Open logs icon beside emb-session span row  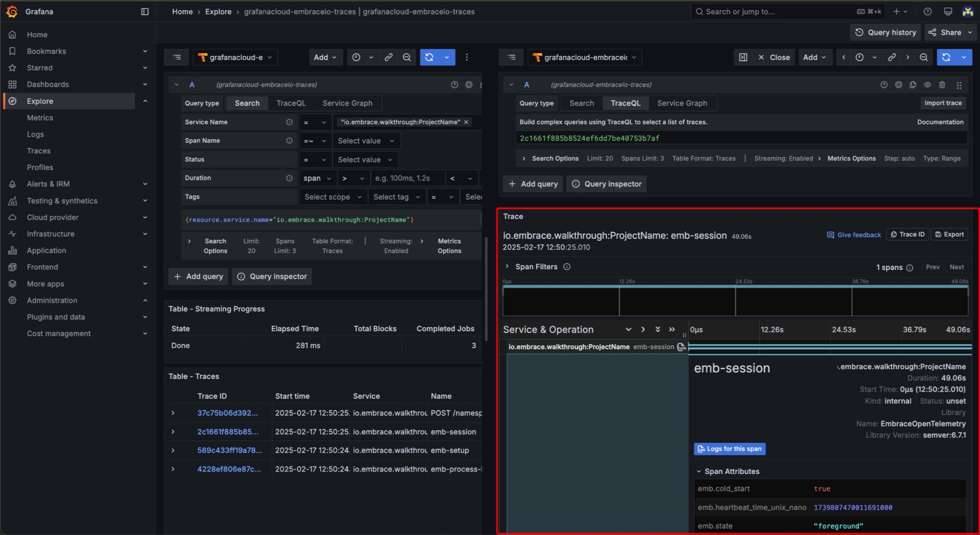[681, 347]
